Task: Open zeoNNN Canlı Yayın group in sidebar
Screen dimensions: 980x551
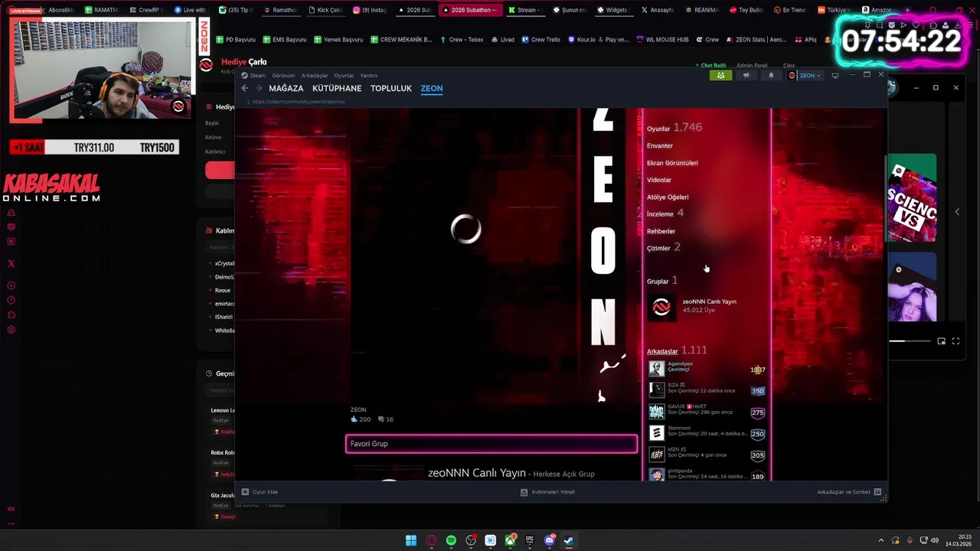Action: (709, 302)
